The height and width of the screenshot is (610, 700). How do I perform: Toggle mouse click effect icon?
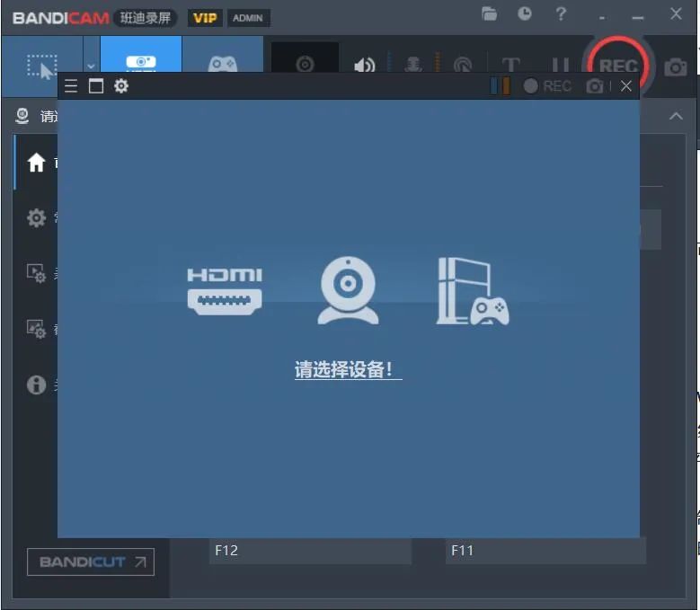coord(463,65)
